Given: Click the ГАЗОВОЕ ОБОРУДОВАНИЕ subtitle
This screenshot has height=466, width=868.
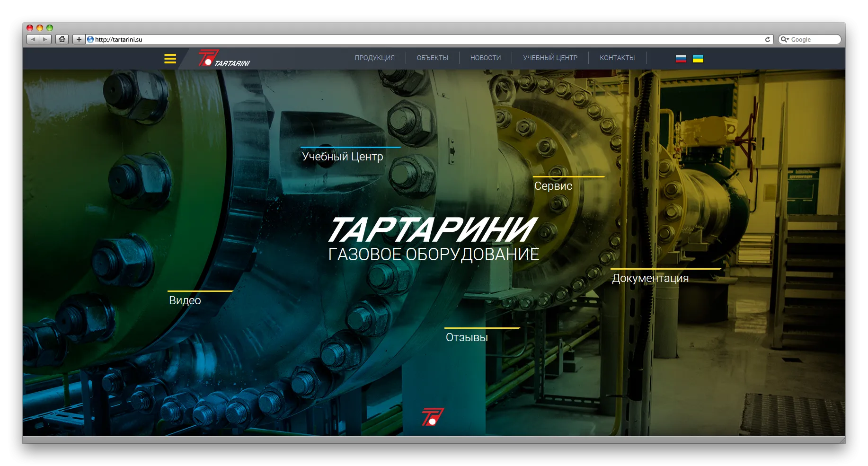Looking at the screenshot, I should [x=434, y=255].
